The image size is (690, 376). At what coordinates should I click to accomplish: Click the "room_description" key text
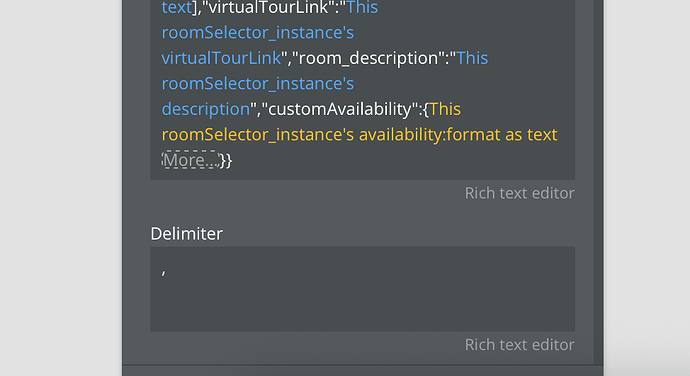[x=369, y=58]
